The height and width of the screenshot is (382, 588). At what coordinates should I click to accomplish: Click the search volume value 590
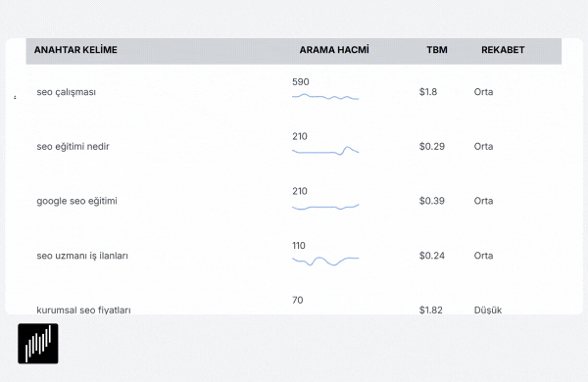(x=301, y=82)
